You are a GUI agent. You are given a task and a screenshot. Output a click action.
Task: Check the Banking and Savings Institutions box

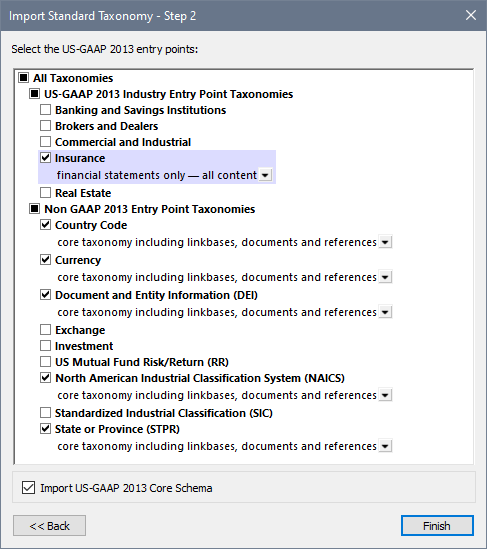click(x=45, y=110)
